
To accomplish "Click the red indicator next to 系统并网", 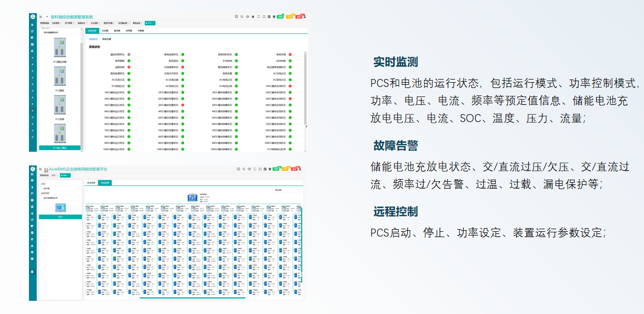I will (290, 54).
